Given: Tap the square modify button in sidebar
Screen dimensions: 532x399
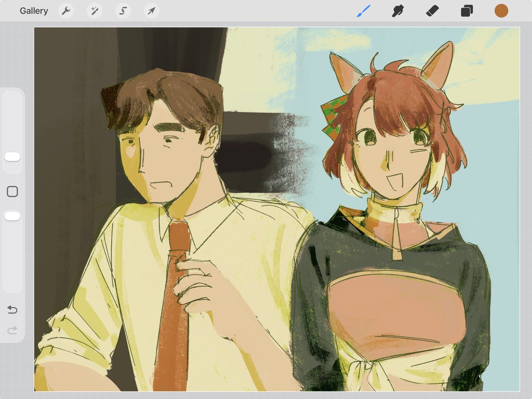Looking at the screenshot, I should 12,192.
